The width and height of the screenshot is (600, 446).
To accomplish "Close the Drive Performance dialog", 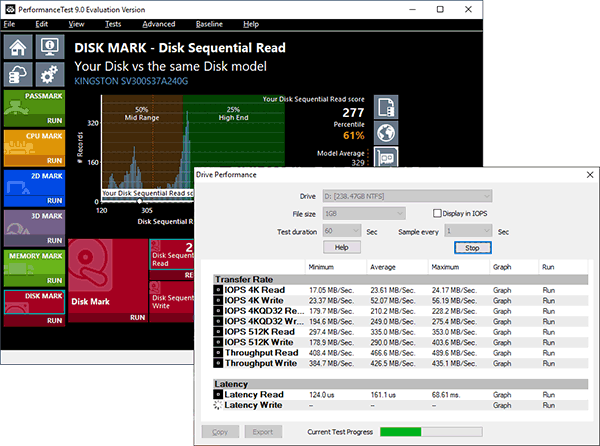I will pyautogui.click(x=590, y=175).
